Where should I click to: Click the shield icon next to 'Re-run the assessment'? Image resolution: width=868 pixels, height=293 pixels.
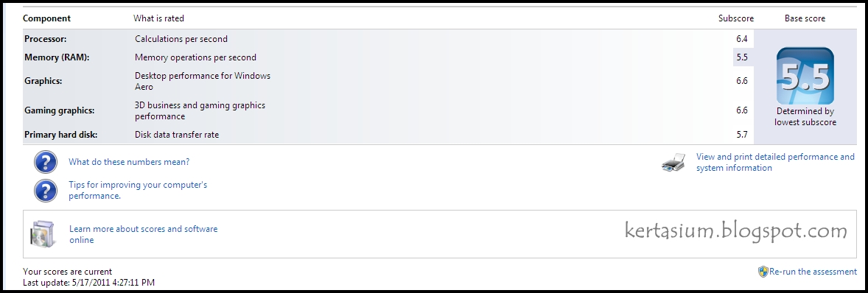763,272
